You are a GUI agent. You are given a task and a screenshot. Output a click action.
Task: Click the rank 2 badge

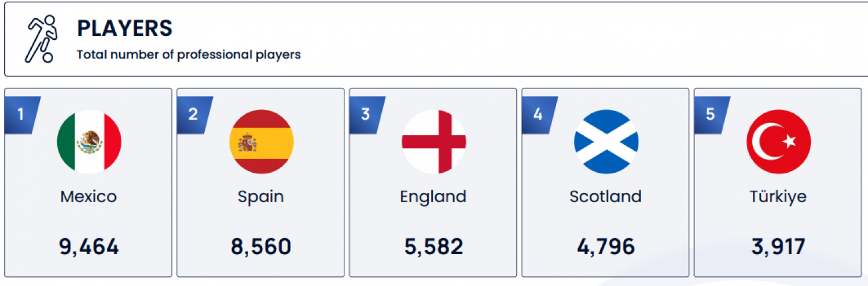(194, 115)
